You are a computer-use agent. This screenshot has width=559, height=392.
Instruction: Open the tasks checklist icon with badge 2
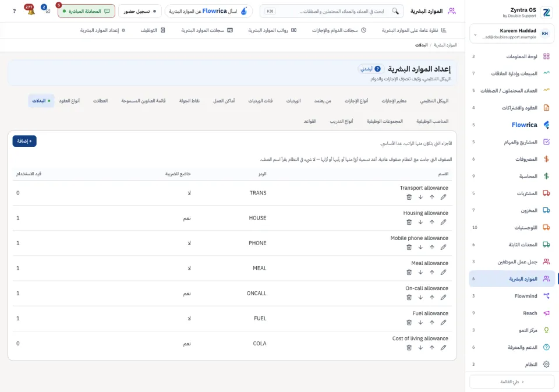point(47,10)
